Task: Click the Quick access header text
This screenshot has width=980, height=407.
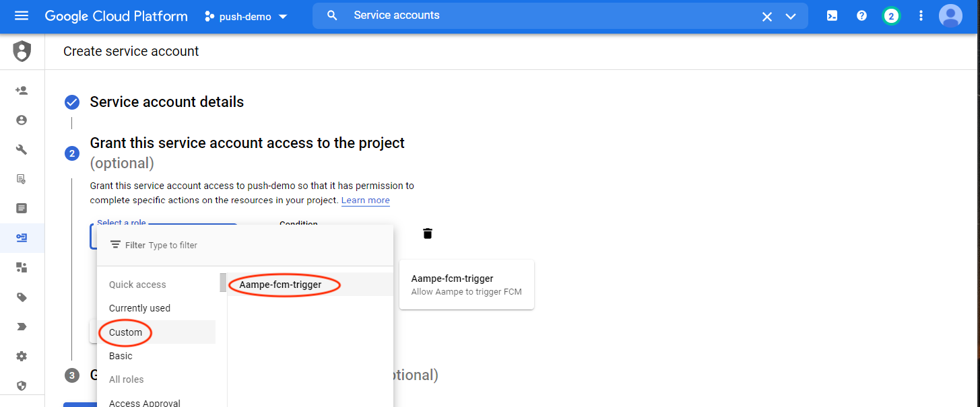Action: 137,285
